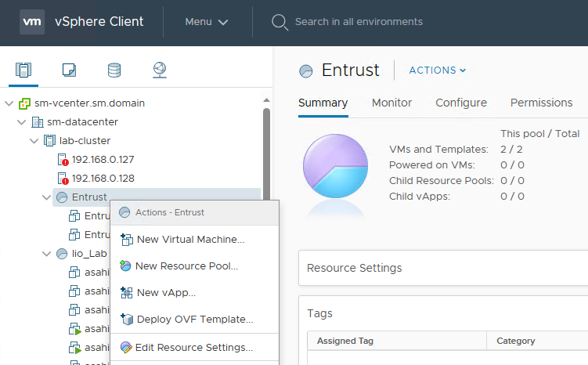The height and width of the screenshot is (365, 588).
Task: Open the Summary tab
Action: (323, 103)
